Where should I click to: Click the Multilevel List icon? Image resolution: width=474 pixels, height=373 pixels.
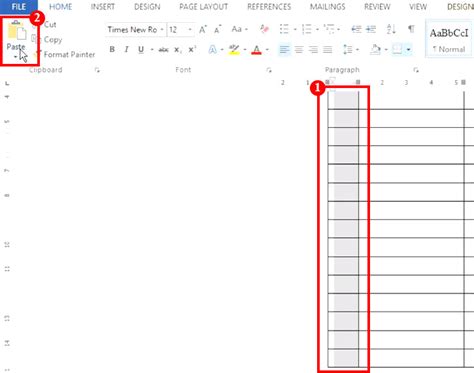329,29
